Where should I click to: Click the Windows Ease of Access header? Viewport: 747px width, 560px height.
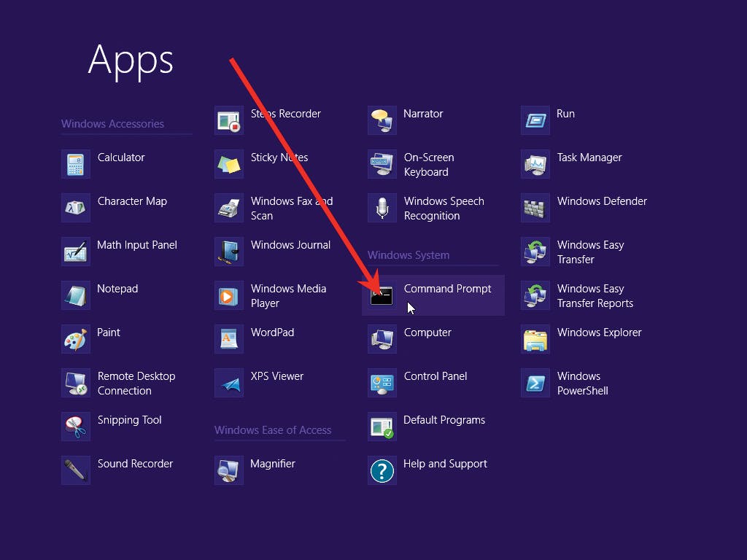click(273, 430)
